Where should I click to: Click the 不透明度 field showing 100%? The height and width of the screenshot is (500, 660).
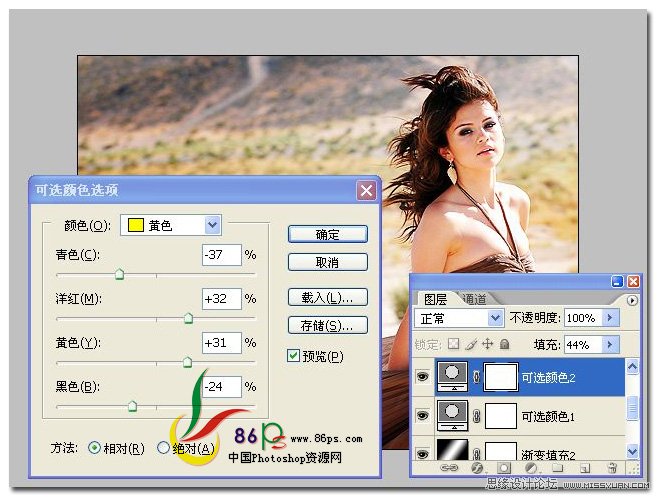coord(583,318)
